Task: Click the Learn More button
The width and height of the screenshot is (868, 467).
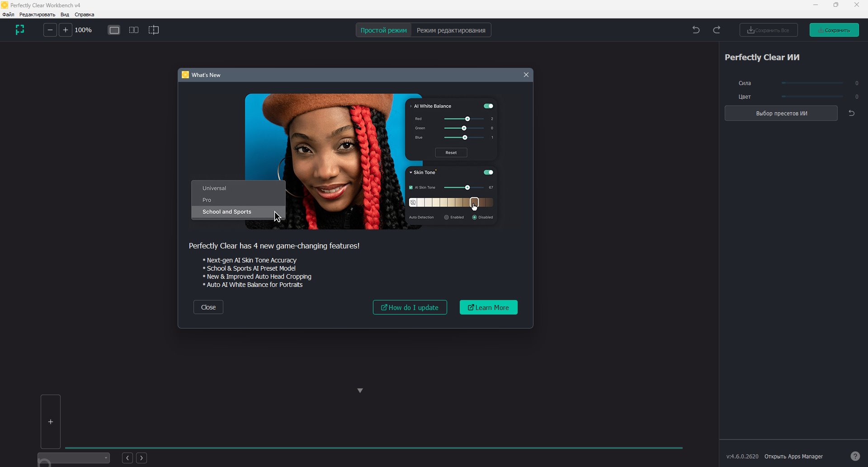Action: [x=488, y=307]
